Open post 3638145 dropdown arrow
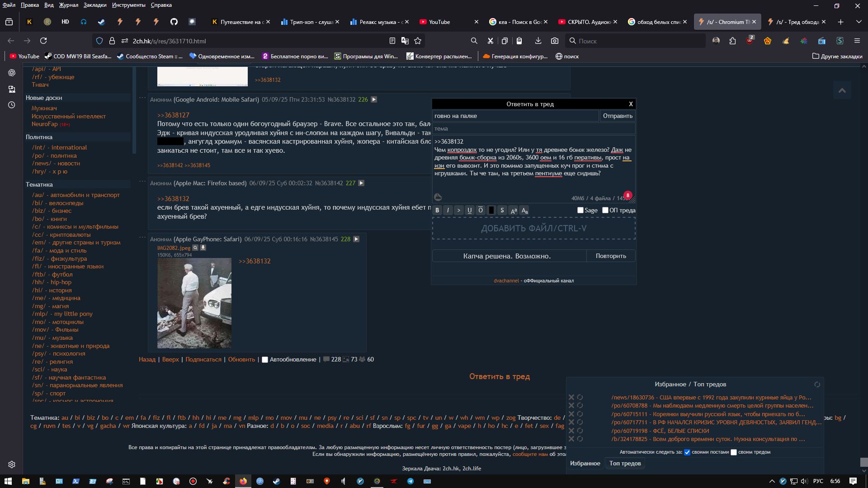Viewport: 868px width, 488px height. click(x=356, y=239)
